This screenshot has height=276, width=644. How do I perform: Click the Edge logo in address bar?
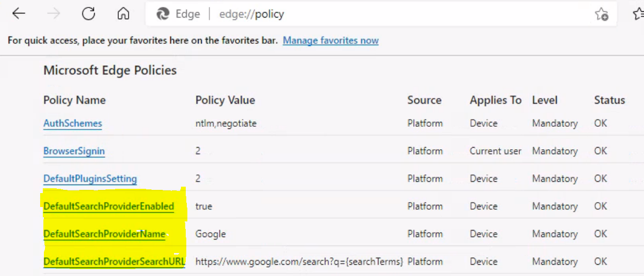(163, 14)
